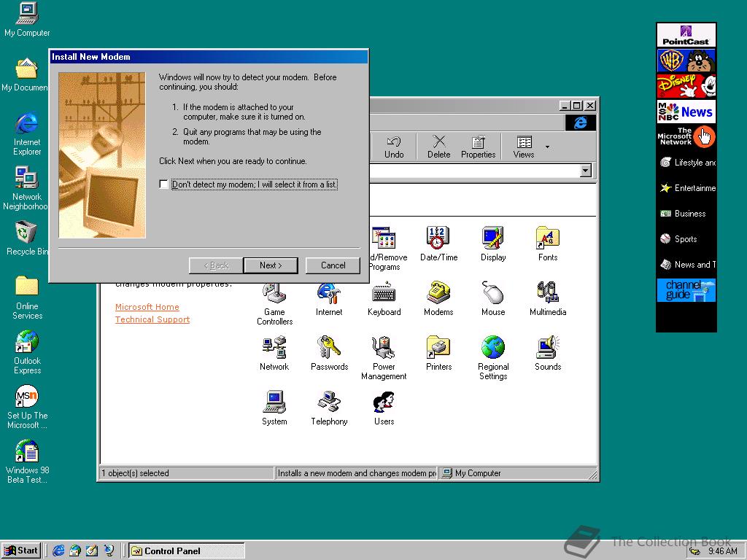Select the Recycle Bin desktop icon
Screen dimensions: 747x560
coord(27,238)
